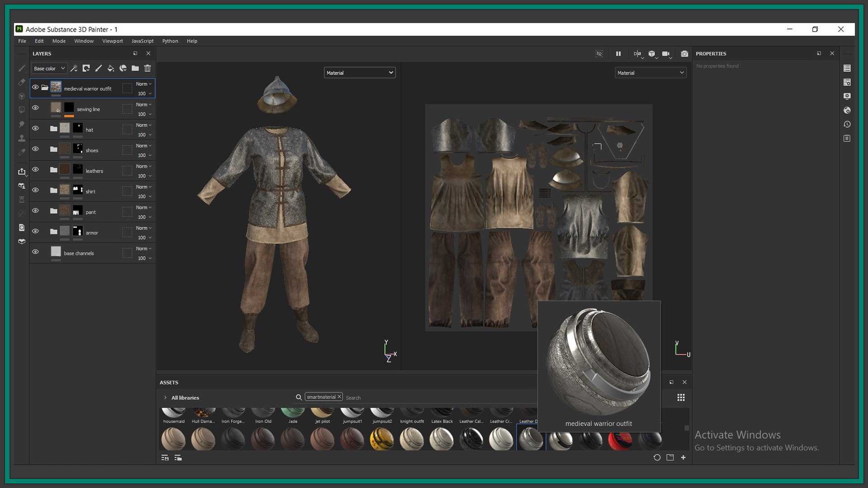Toggle the hide-overlay icon in viewport toolbar
Image resolution: width=868 pixels, height=488 pixels.
pos(599,54)
